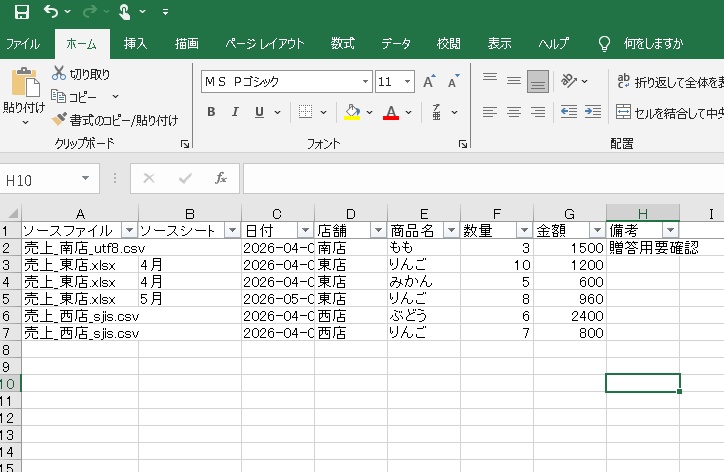Viewport: 724px width, 472px height.
Task: Align text left
Action: (490, 112)
